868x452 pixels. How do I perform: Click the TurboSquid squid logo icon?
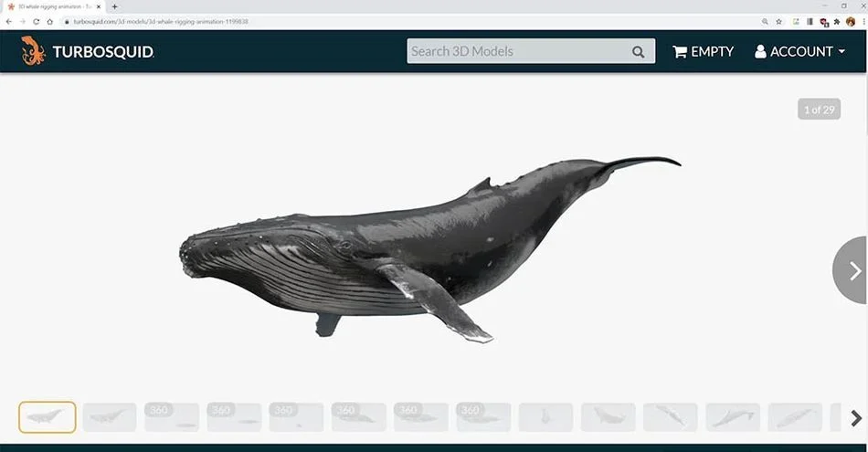click(33, 51)
